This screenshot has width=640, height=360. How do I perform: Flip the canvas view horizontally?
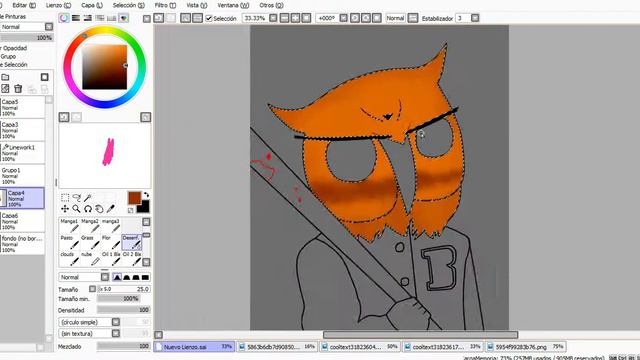[x=413, y=18]
